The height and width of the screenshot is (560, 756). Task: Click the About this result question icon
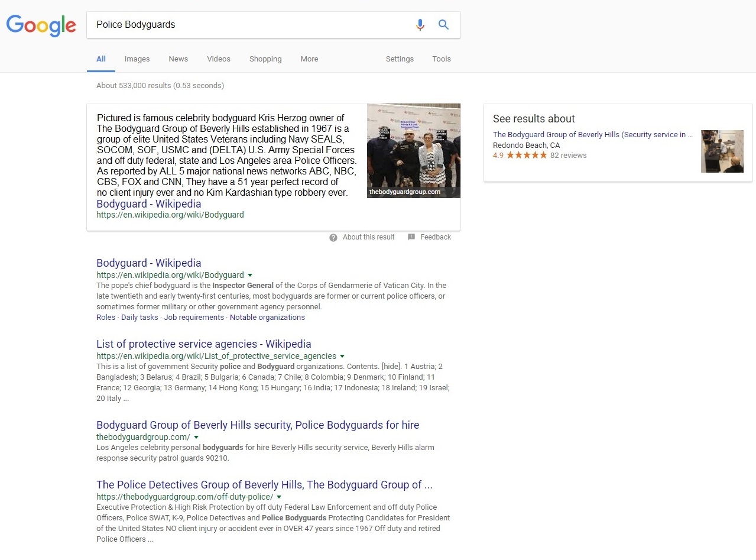pyautogui.click(x=333, y=237)
